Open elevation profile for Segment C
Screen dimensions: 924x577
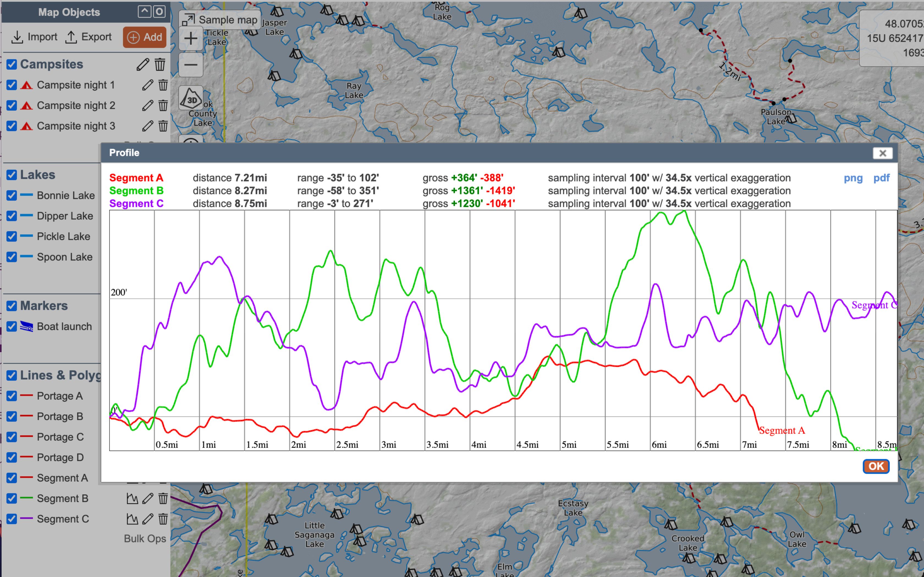click(132, 519)
